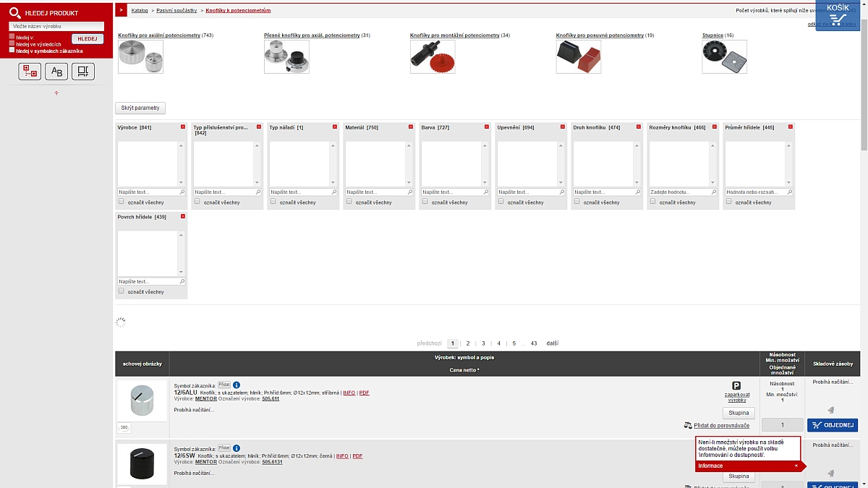Open the Přesné knoflíky category thumbnail
This screenshot has height=488, width=868.
286,56
